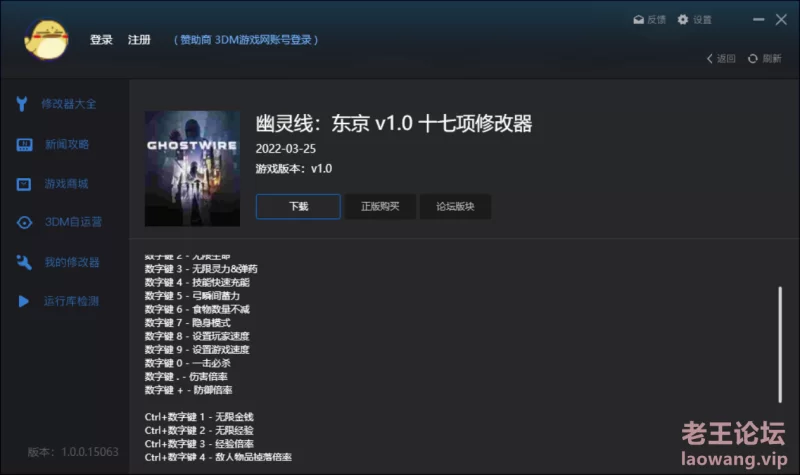Click the line Ctrl+数字键 1 - 无限金钱
Image resolution: width=800 pixels, height=475 pixels.
click(199, 417)
